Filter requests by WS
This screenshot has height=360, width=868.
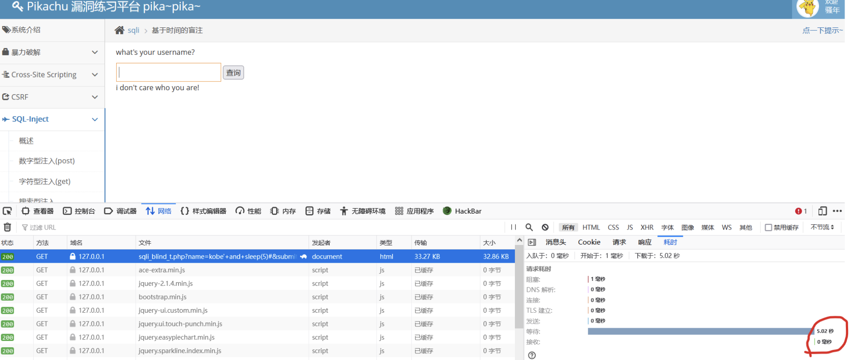coord(727,227)
